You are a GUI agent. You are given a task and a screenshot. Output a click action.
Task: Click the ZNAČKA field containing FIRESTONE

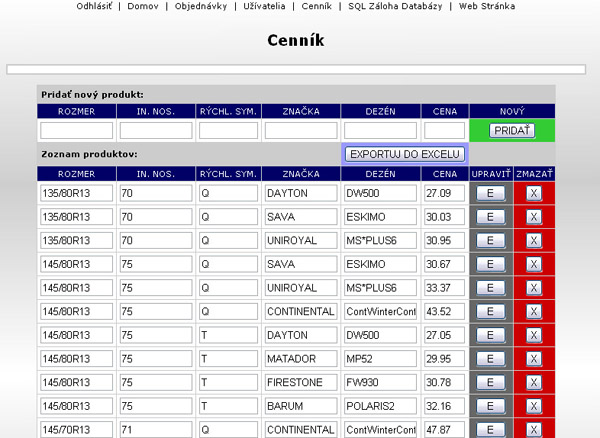(301, 382)
